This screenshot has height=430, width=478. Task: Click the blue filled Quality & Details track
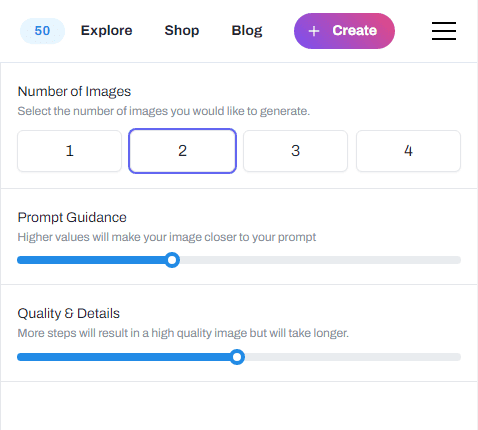coord(123,357)
